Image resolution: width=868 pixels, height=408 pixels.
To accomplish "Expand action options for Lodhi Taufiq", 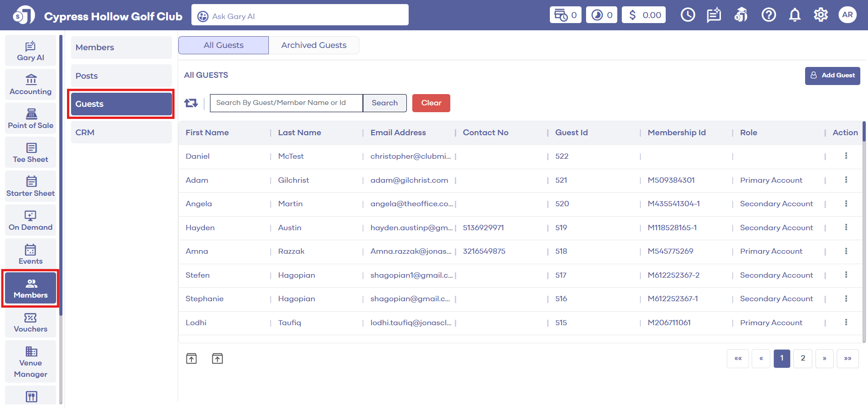I will 845,323.
